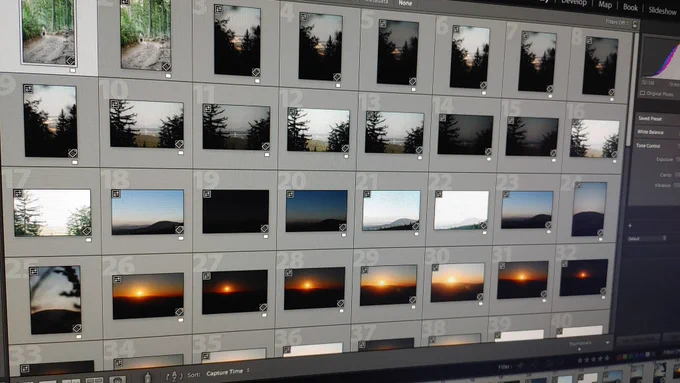
Task: Select the forest path thumbnail 2
Action: pyautogui.click(x=145, y=35)
